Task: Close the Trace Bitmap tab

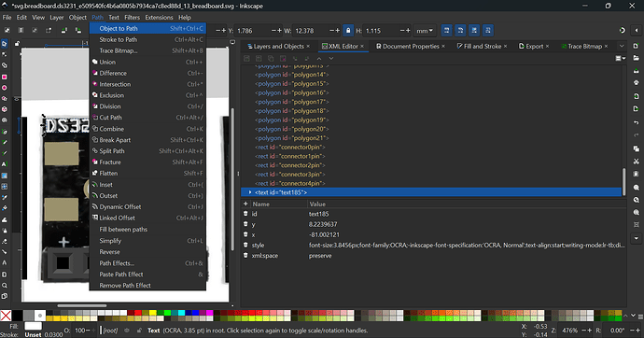Action: (x=607, y=47)
